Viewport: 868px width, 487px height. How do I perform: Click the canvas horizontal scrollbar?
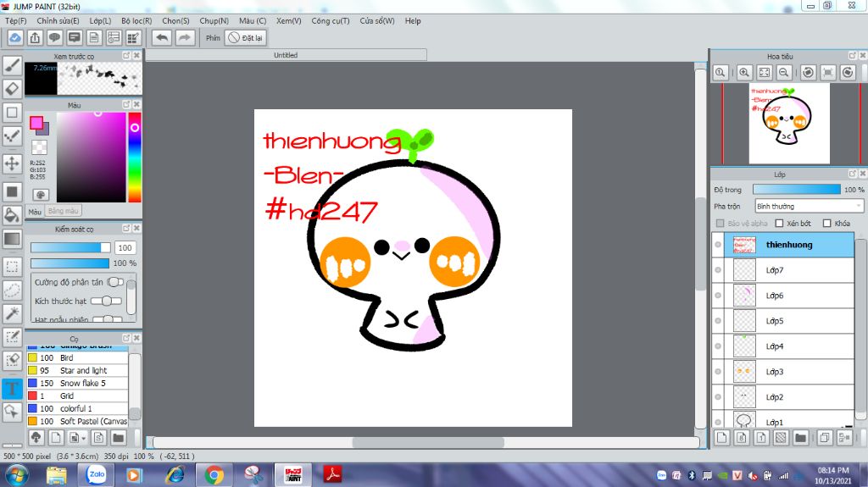click(428, 442)
